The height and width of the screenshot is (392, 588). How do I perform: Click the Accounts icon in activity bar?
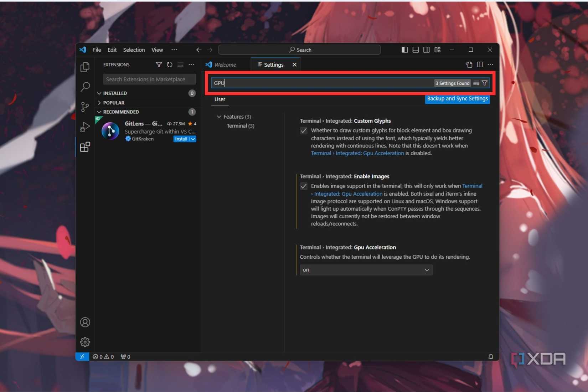85,322
